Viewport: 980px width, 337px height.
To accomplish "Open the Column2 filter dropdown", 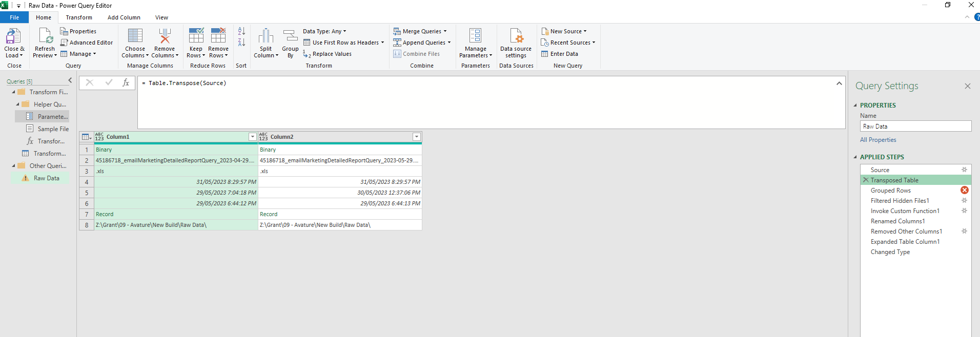I will point(417,137).
